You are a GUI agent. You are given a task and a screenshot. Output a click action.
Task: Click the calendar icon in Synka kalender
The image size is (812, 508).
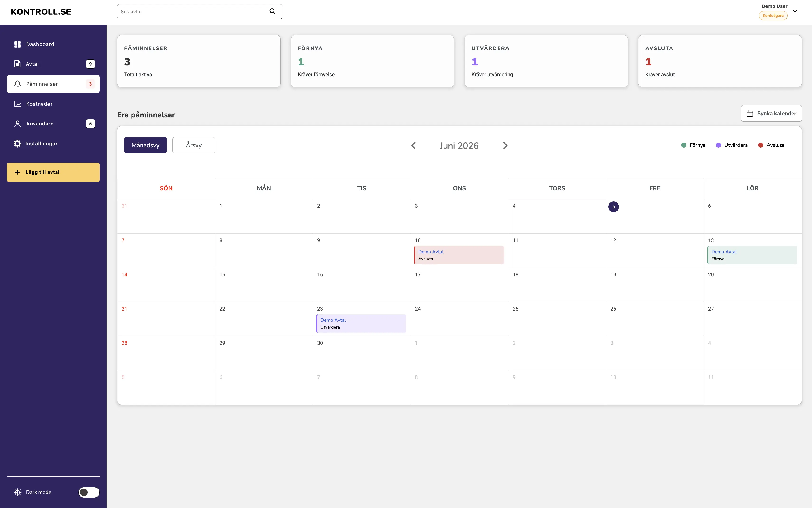750,114
